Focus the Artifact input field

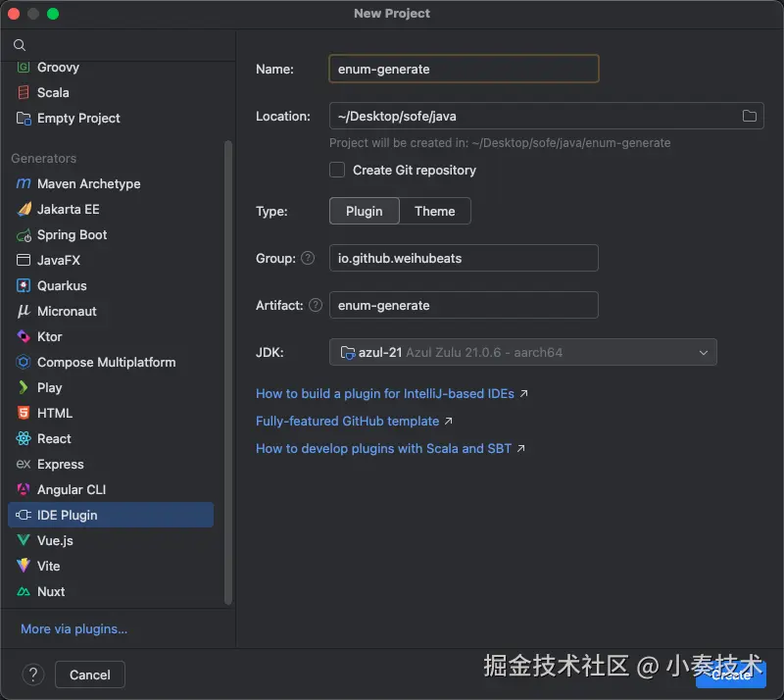tap(464, 305)
